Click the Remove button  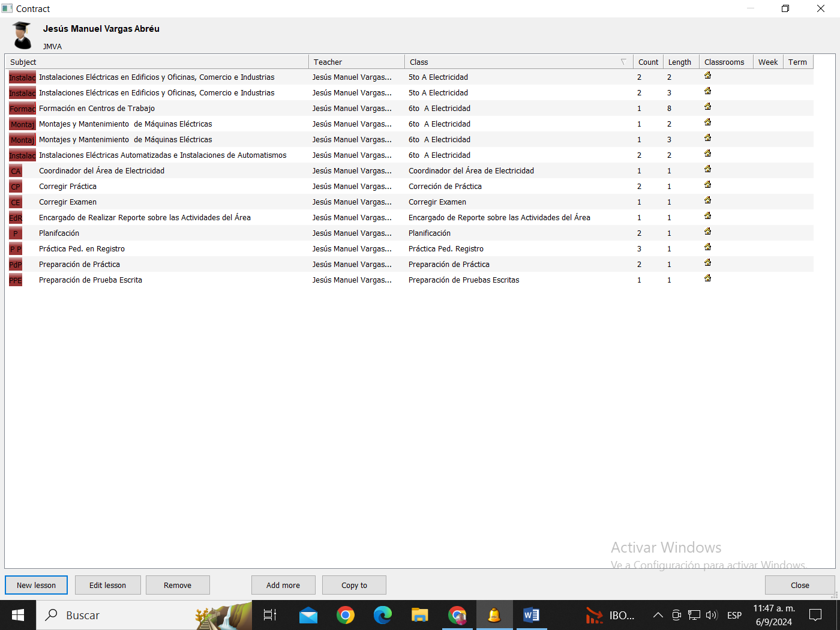coord(178,585)
